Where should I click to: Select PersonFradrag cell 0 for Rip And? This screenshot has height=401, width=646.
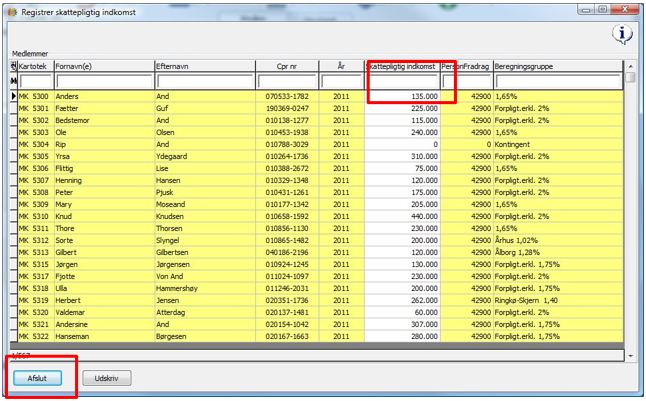(466, 144)
